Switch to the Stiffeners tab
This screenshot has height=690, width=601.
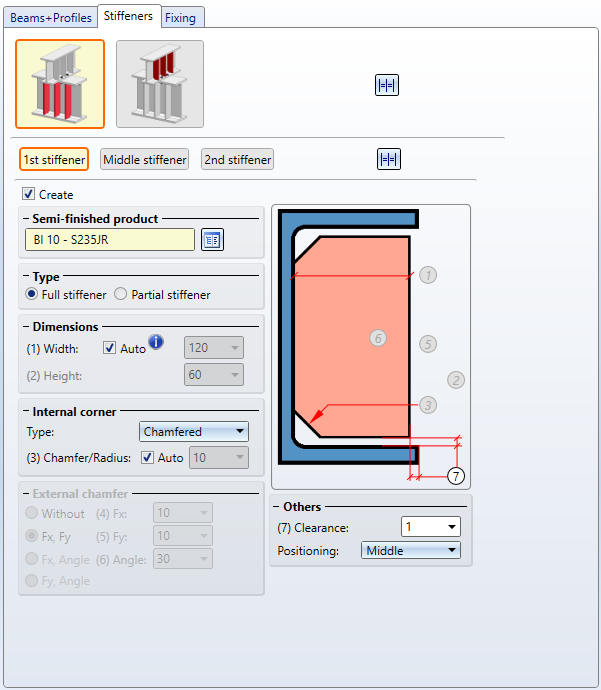(128, 16)
